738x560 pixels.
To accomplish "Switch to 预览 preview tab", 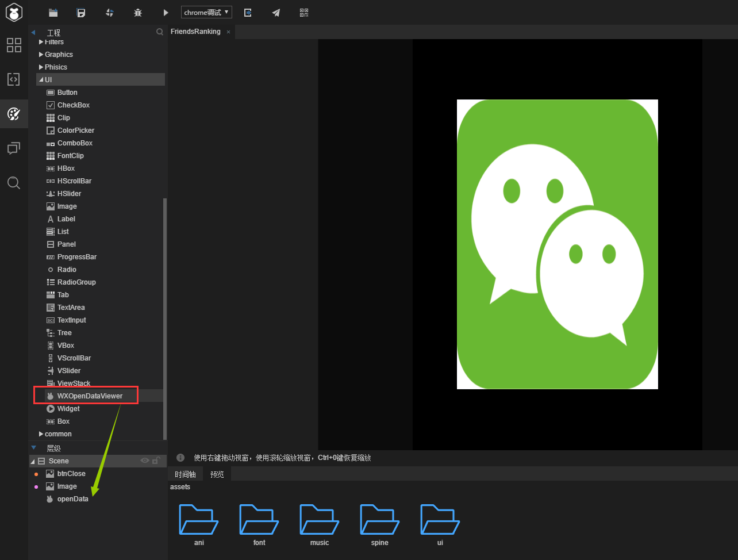I will 217,474.
